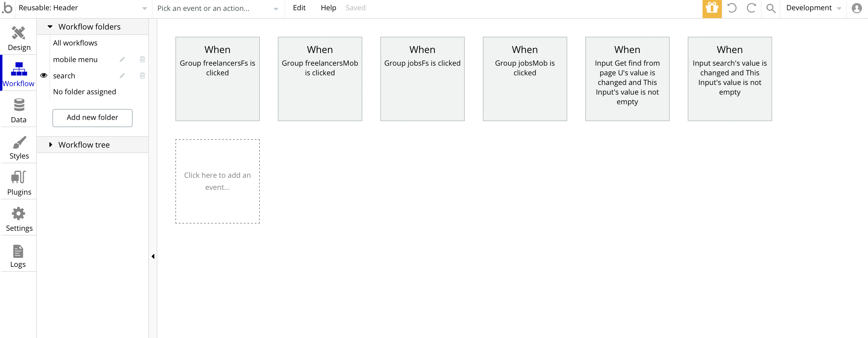Open the Help menu

point(328,8)
